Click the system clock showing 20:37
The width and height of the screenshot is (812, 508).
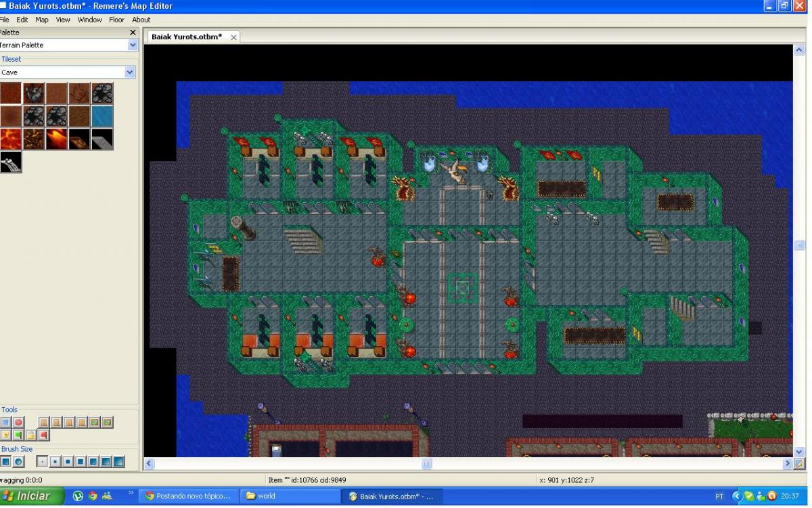790,496
